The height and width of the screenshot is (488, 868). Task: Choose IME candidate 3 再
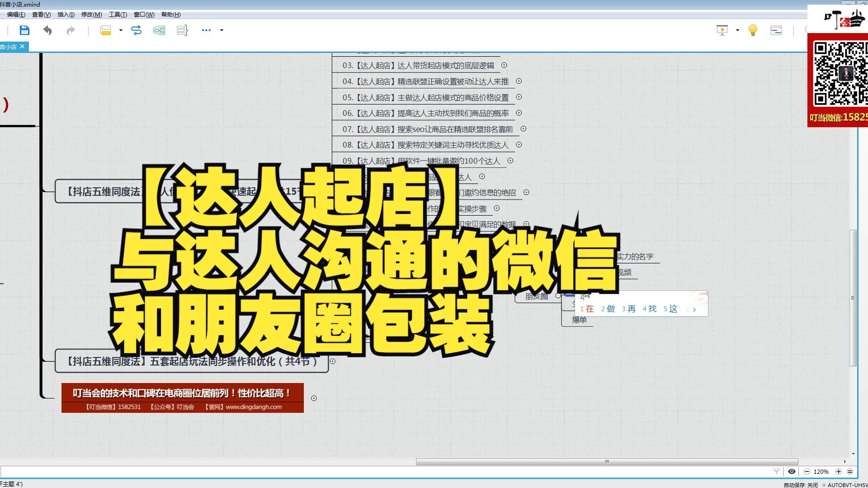tap(629, 309)
